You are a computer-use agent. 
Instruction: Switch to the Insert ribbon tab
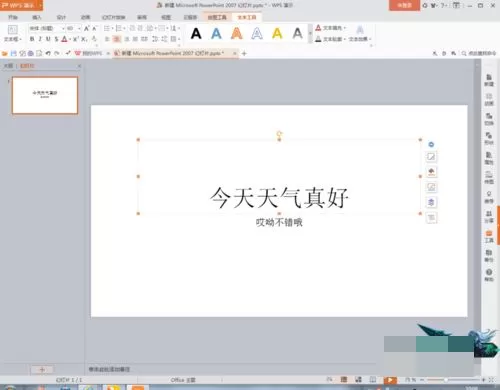pyautogui.click(x=37, y=17)
